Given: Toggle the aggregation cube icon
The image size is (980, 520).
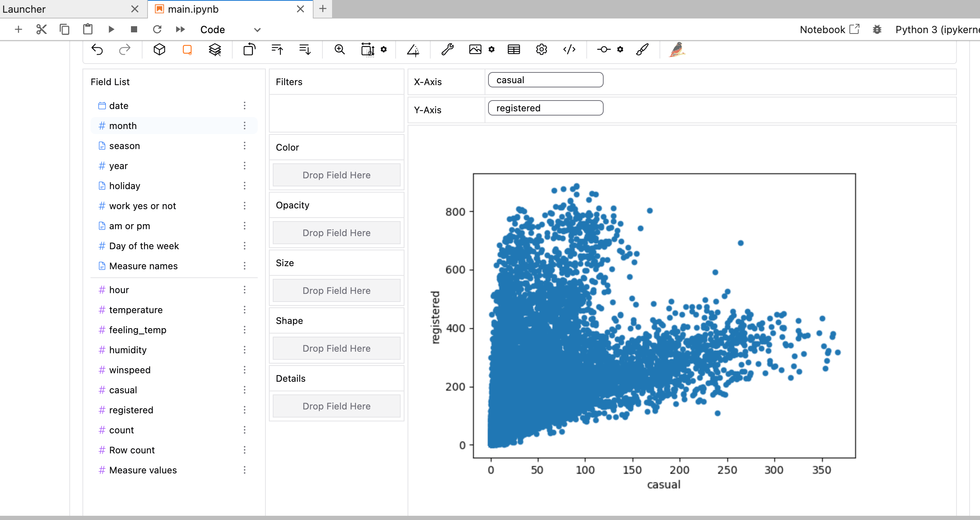Looking at the screenshot, I should (159, 50).
